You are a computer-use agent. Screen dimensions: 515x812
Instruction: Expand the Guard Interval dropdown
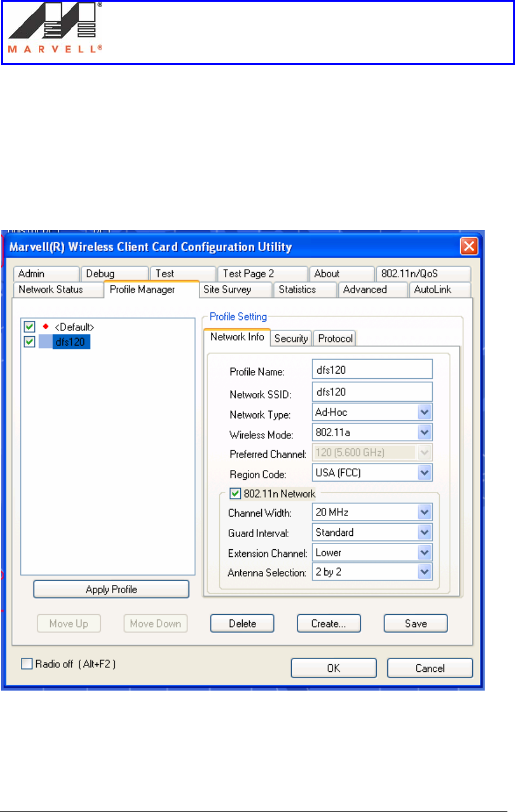coord(372,532)
